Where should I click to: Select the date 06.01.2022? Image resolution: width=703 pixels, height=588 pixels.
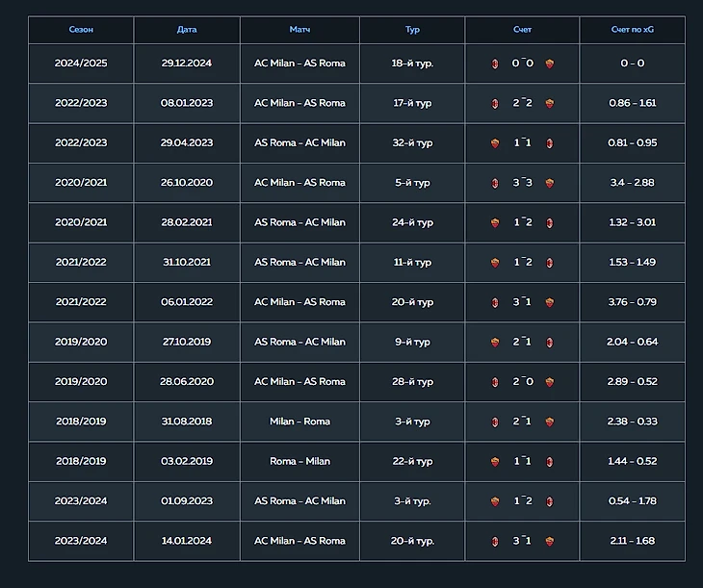tap(187, 302)
